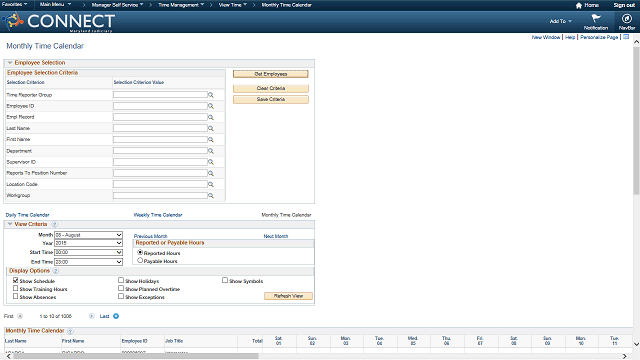
Task: Click Sign out link
Action: click(x=624, y=5)
